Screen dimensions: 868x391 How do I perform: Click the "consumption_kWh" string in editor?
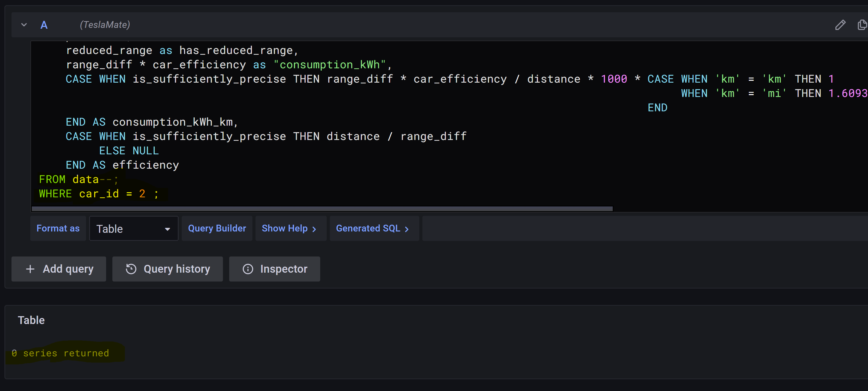330,65
